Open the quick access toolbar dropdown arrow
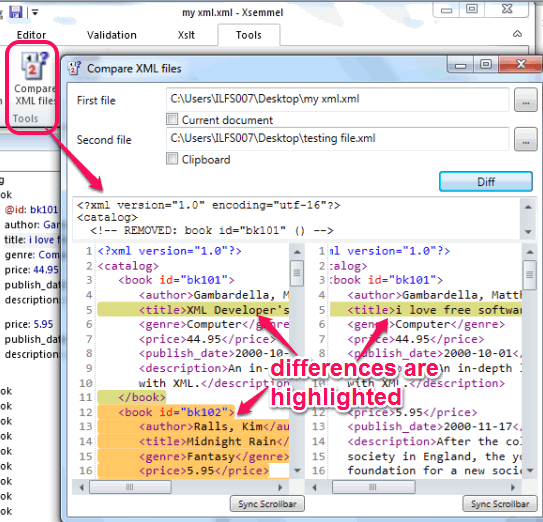The height and width of the screenshot is (522, 543). (35, 13)
